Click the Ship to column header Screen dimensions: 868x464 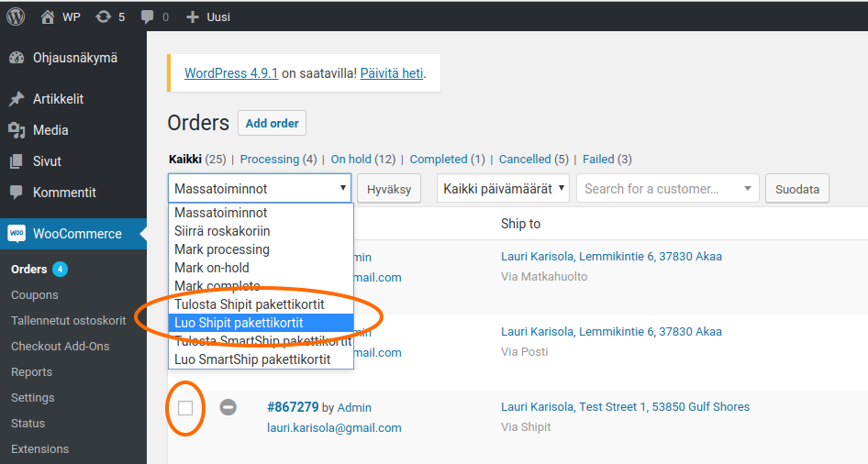click(x=520, y=224)
